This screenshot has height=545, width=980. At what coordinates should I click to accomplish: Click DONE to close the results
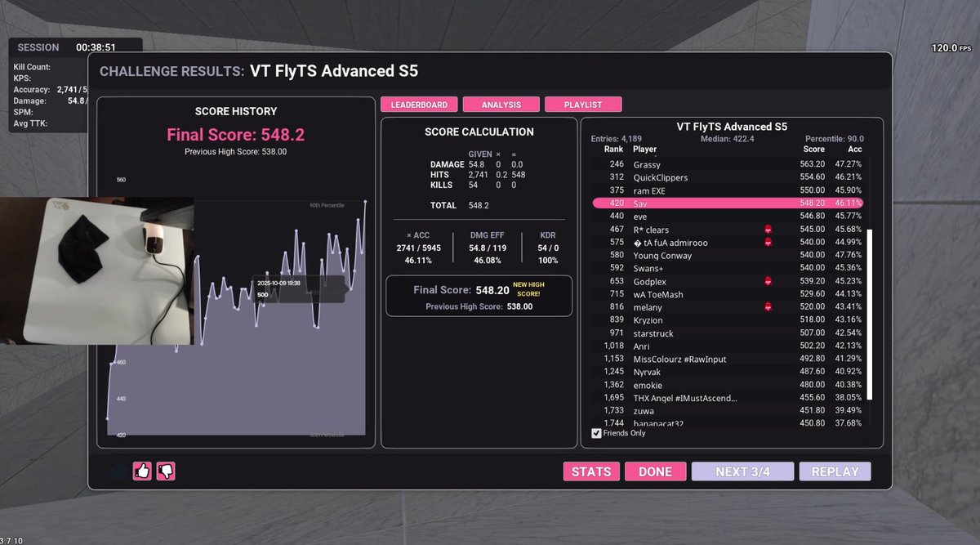point(655,471)
